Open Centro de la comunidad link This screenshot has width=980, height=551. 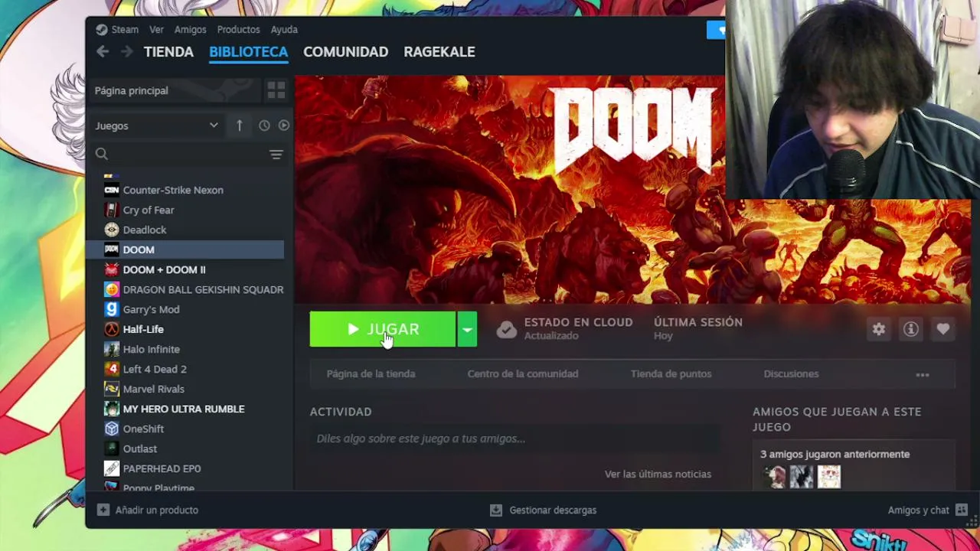click(523, 374)
